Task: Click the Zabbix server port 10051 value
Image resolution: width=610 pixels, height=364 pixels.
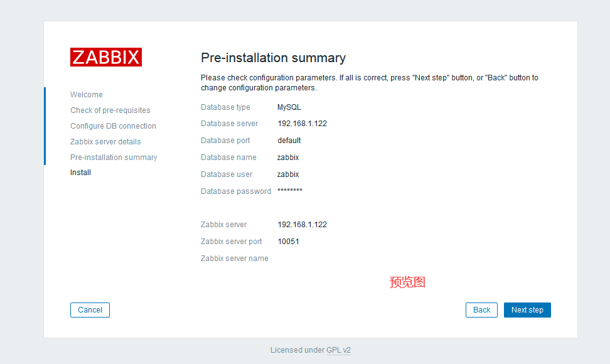Action: 289,242
